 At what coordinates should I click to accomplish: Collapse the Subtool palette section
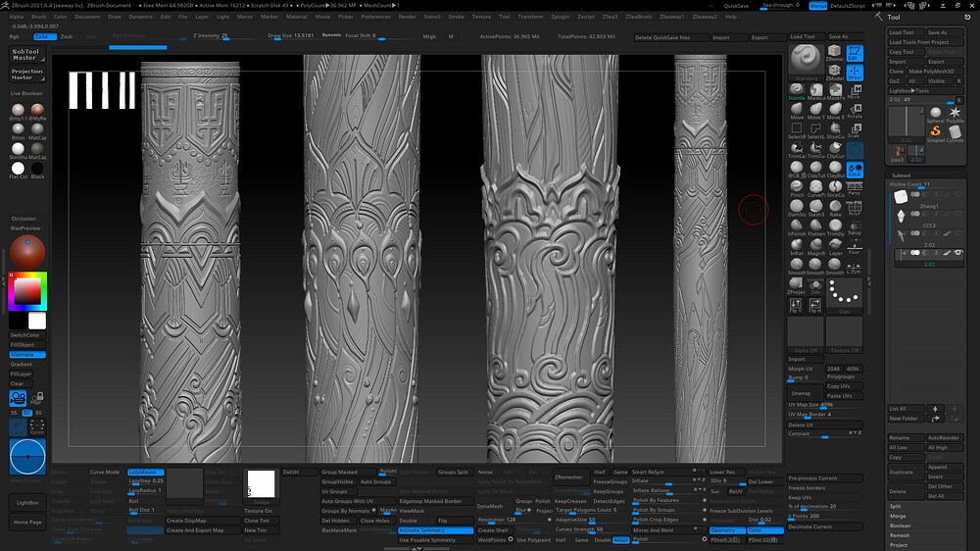(902, 175)
